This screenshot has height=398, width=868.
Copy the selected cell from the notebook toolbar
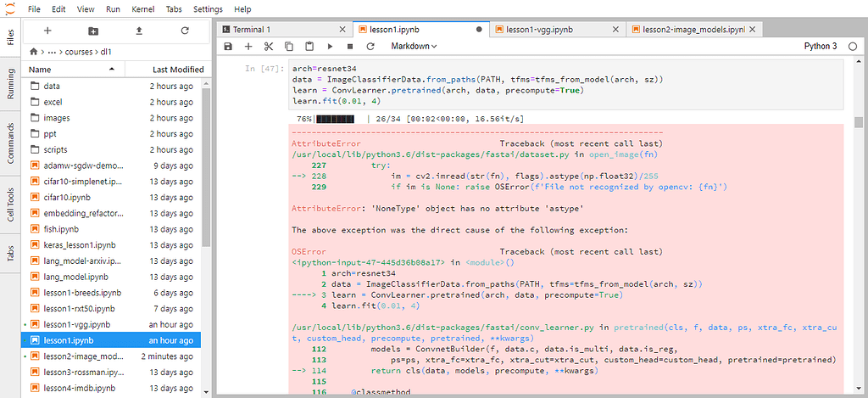289,46
